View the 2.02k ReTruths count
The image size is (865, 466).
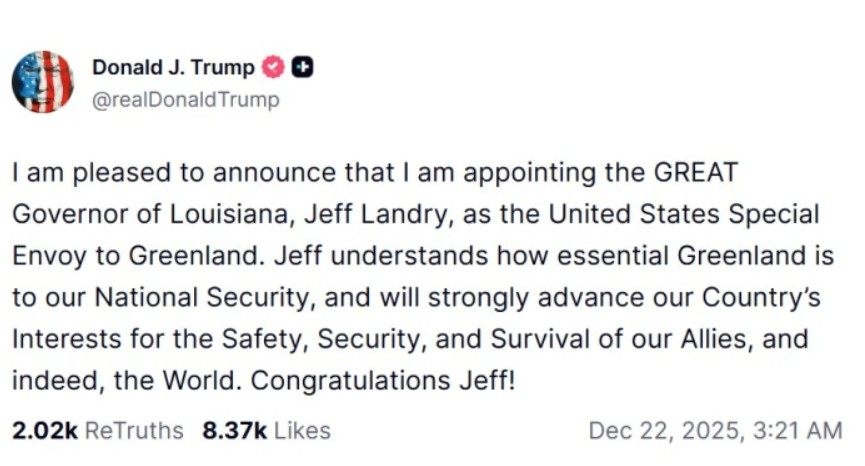click(45, 430)
